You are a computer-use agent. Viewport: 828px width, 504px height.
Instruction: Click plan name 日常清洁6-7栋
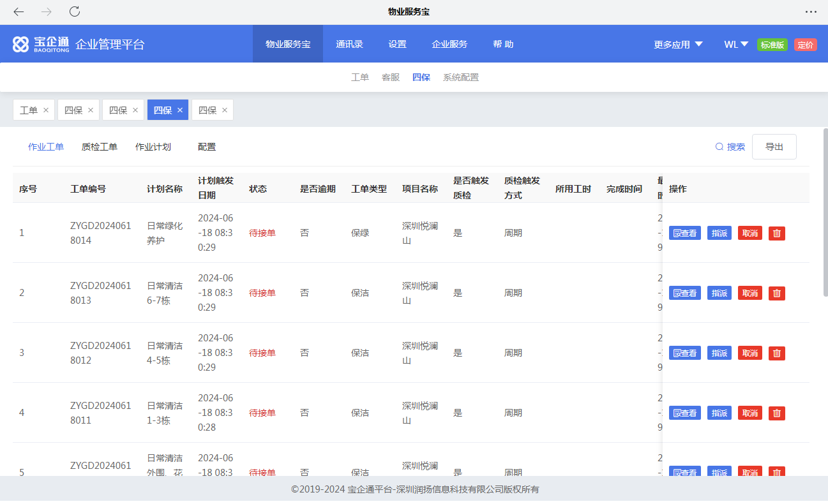[x=165, y=293]
